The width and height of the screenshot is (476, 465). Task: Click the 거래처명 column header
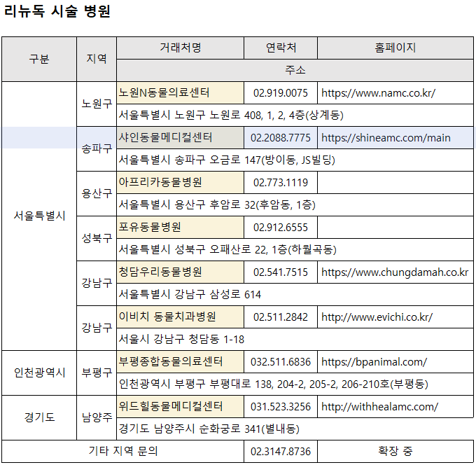coord(180,48)
